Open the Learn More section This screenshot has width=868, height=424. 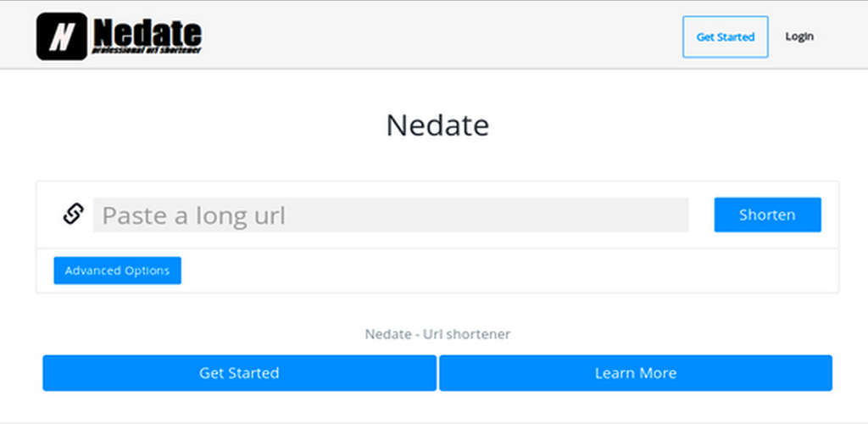pyautogui.click(x=635, y=373)
